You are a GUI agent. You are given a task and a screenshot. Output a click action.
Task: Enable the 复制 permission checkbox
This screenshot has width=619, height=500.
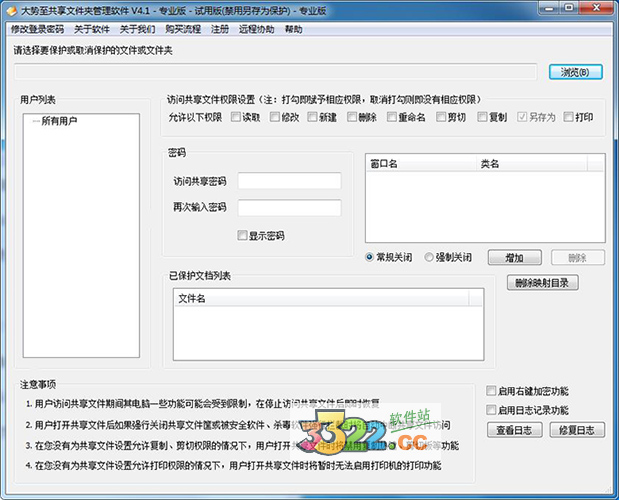pyautogui.click(x=482, y=117)
